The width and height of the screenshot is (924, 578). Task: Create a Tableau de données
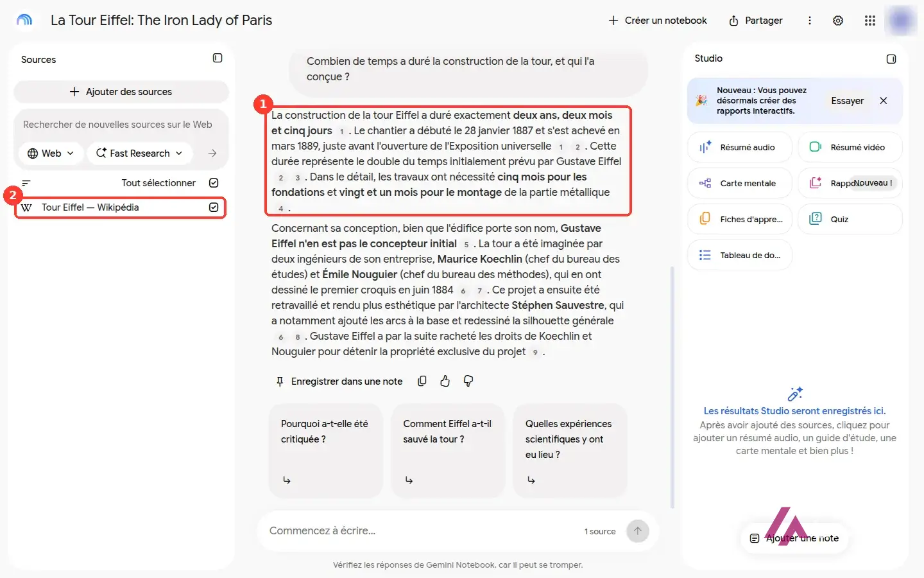[740, 255]
